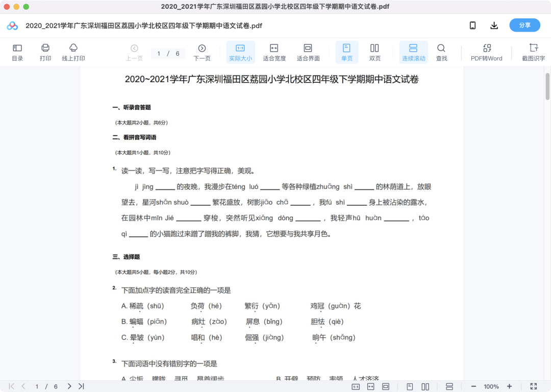The height and width of the screenshot is (392, 551).
Task: Go to next page in bottom bar
Action: click(69, 386)
